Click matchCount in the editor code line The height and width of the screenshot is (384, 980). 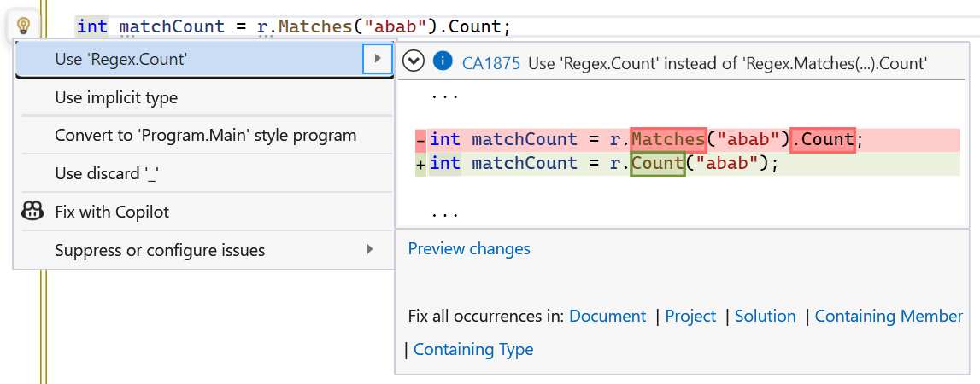172,26
